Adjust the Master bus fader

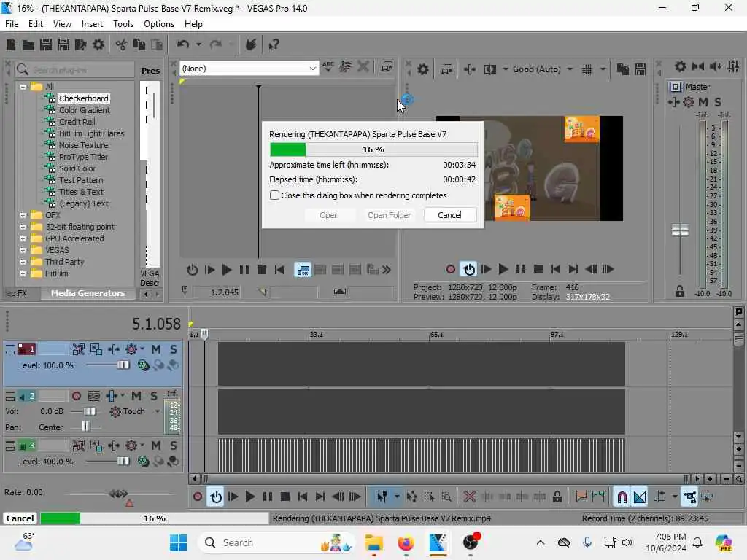click(680, 230)
